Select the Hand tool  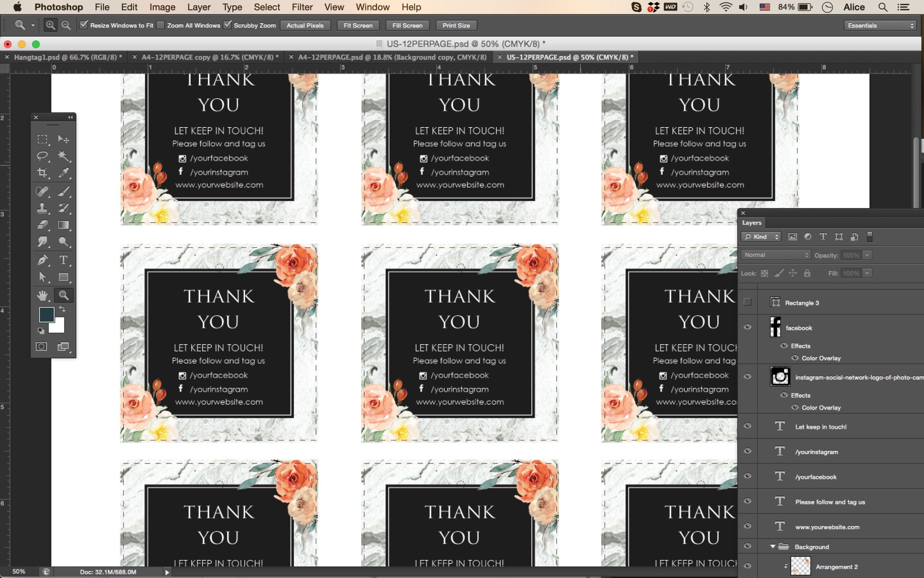click(42, 295)
